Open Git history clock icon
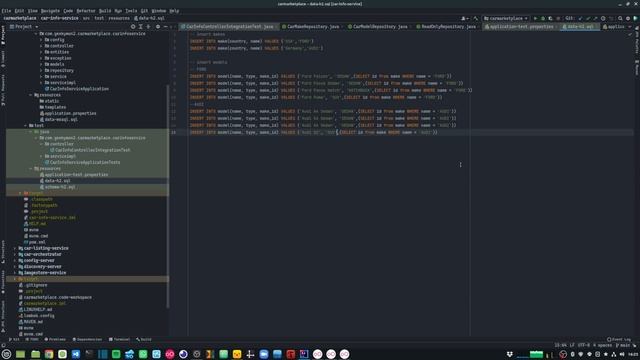The width and height of the screenshot is (640, 360). pos(603,18)
